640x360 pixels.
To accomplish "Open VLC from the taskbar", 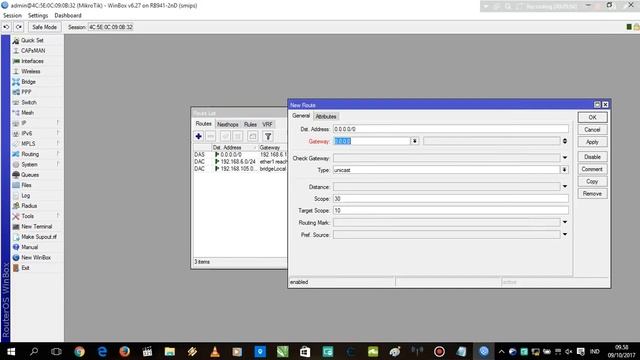I will (x=215, y=351).
